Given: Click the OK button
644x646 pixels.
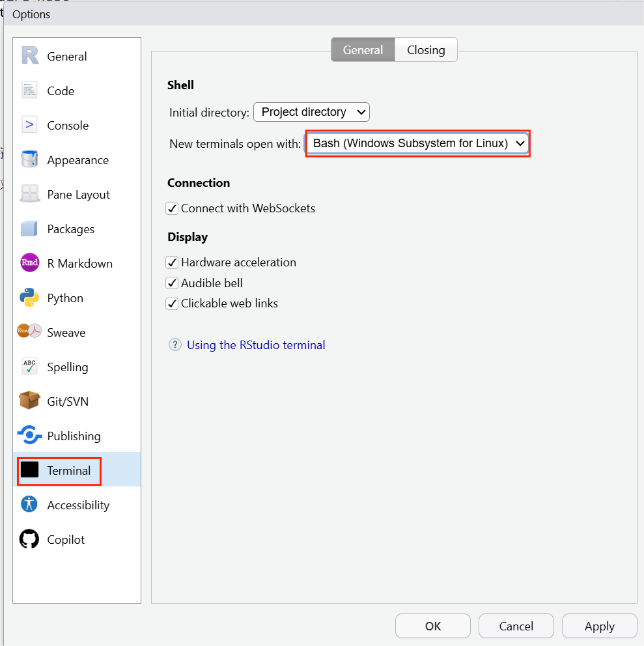Looking at the screenshot, I should (x=433, y=626).
